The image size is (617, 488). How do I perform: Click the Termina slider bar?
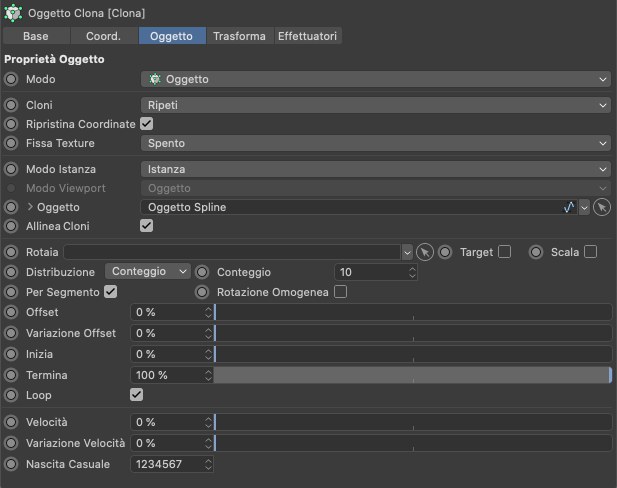413,375
